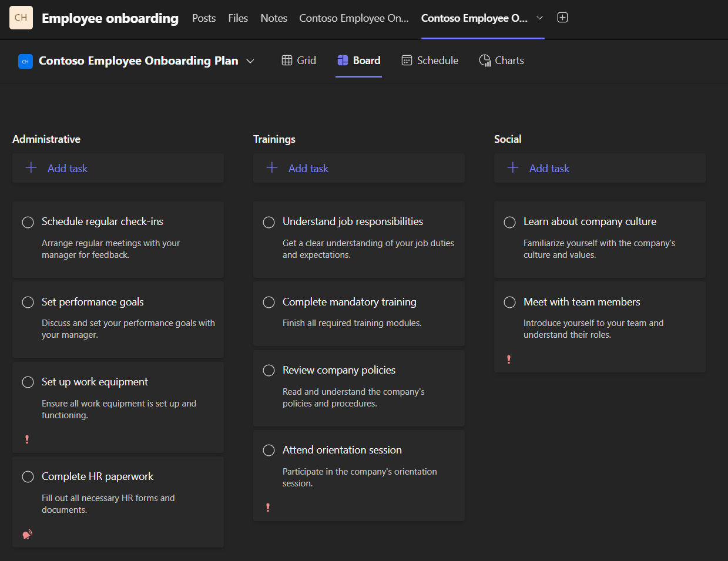
Task: Add task in the Administrative column
Action: (x=118, y=169)
